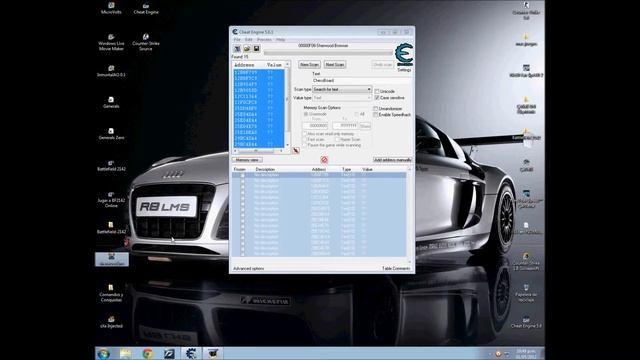Open the Process menu
This screenshot has height=360, width=640.
pyautogui.click(x=264, y=40)
